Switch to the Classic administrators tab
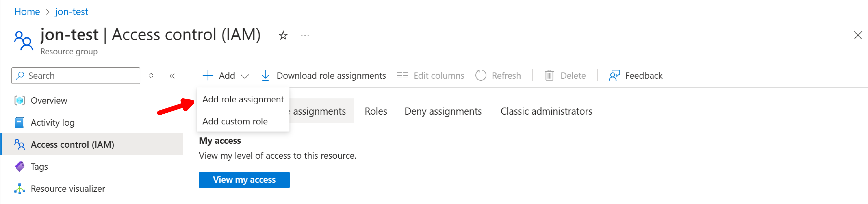 click(x=546, y=111)
